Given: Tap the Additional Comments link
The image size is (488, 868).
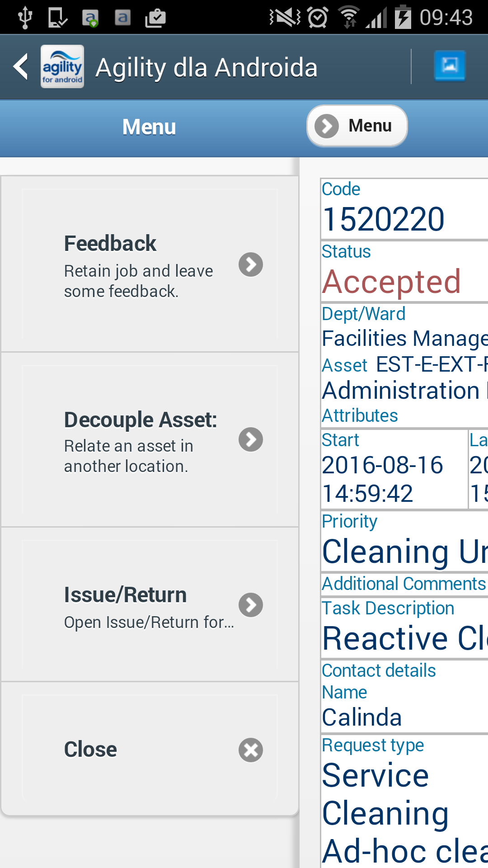Looking at the screenshot, I should pos(404,584).
